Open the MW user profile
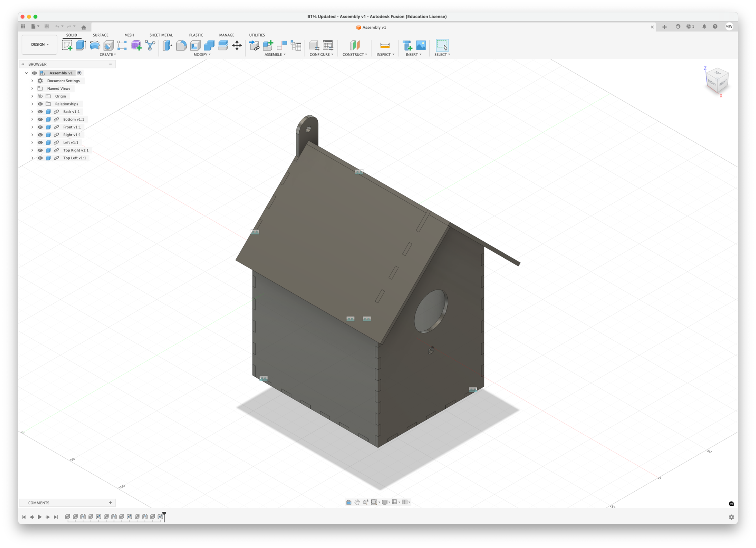The image size is (756, 548). (729, 26)
